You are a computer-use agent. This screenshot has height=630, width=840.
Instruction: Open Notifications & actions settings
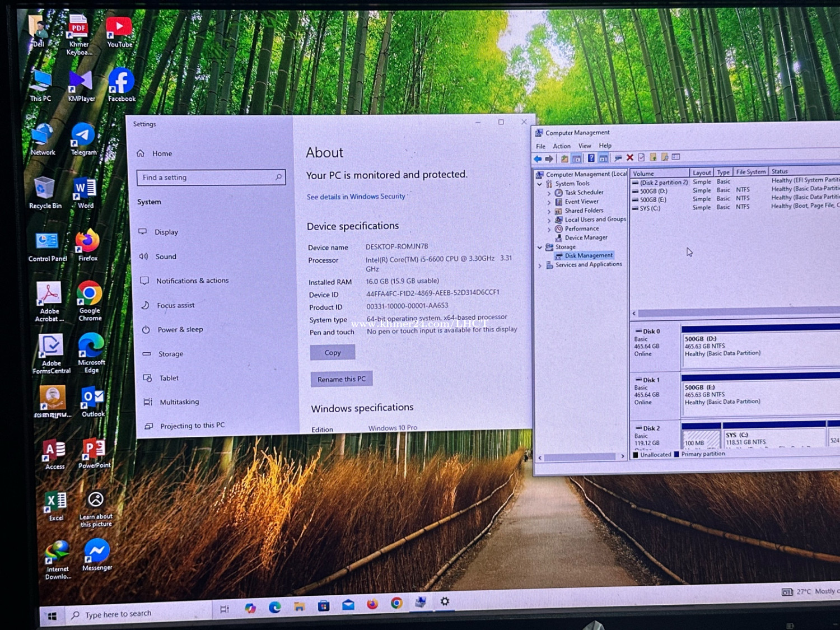coord(184,281)
